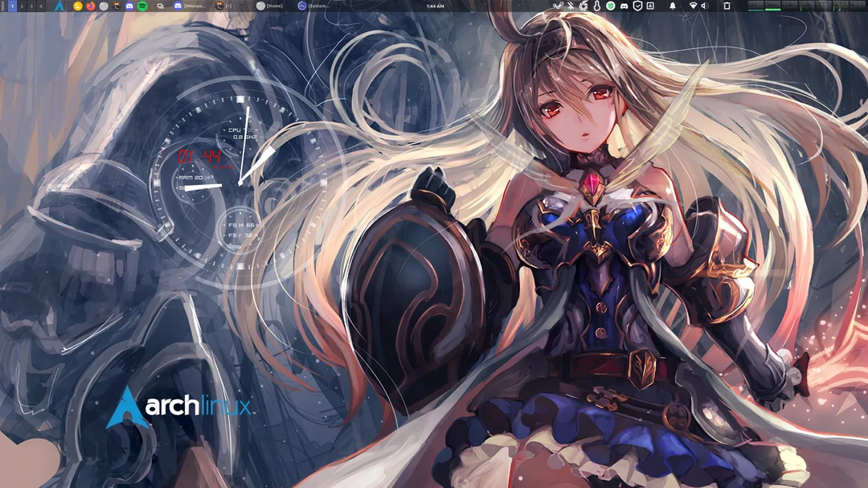Open Steam from the system tray
Screen dimensions: 868x488
(x=558, y=6)
